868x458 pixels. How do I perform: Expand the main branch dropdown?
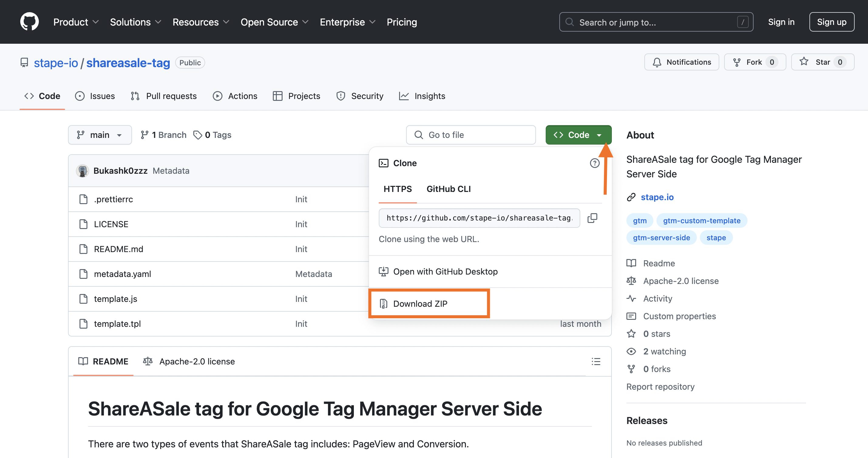98,135
